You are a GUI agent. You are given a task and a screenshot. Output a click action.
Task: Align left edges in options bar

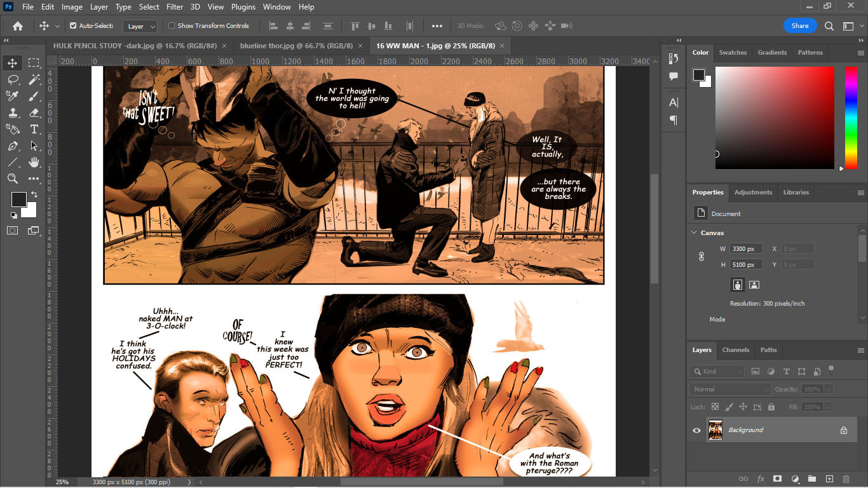[273, 26]
